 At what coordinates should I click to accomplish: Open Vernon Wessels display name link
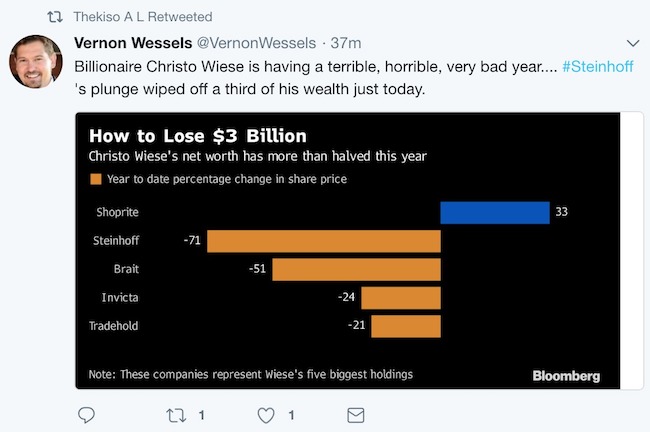click(x=133, y=43)
